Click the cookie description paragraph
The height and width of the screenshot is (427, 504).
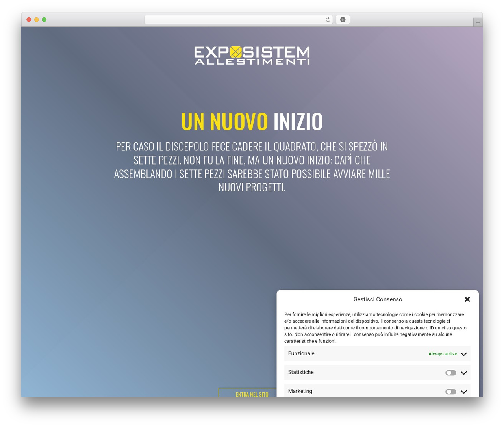tap(376, 328)
